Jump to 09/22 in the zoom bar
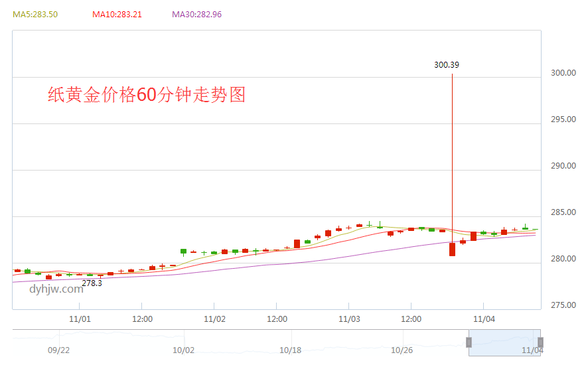Screen dimensions: 588x365 (59, 350)
